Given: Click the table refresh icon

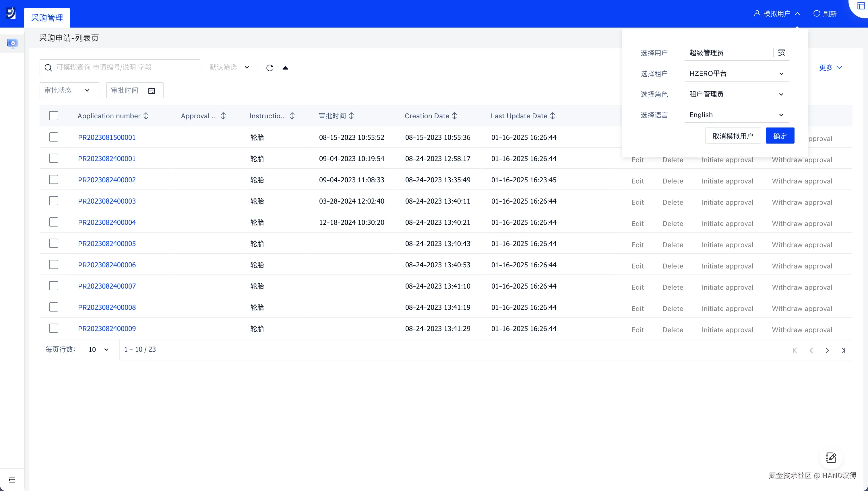Looking at the screenshot, I should click(269, 68).
